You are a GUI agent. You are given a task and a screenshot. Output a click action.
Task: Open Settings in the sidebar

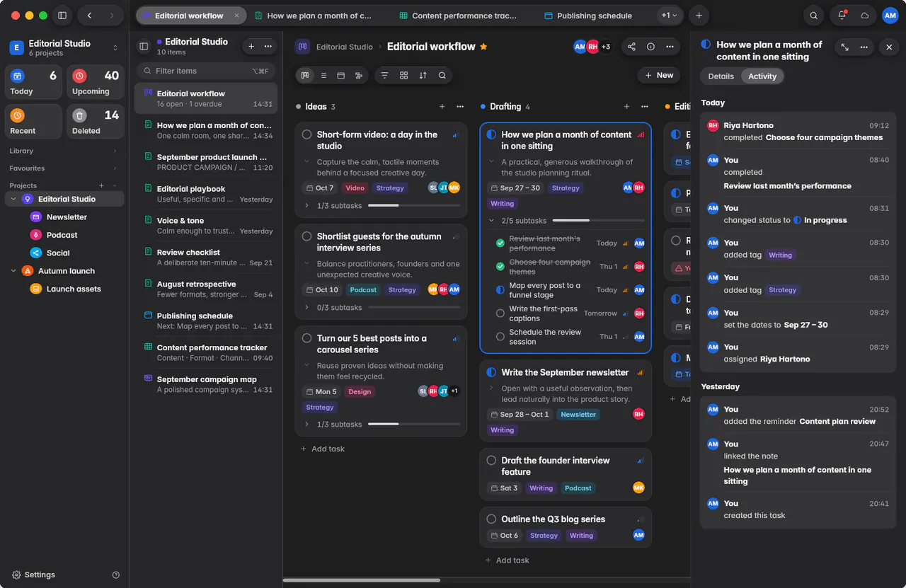(x=33, y=575)
